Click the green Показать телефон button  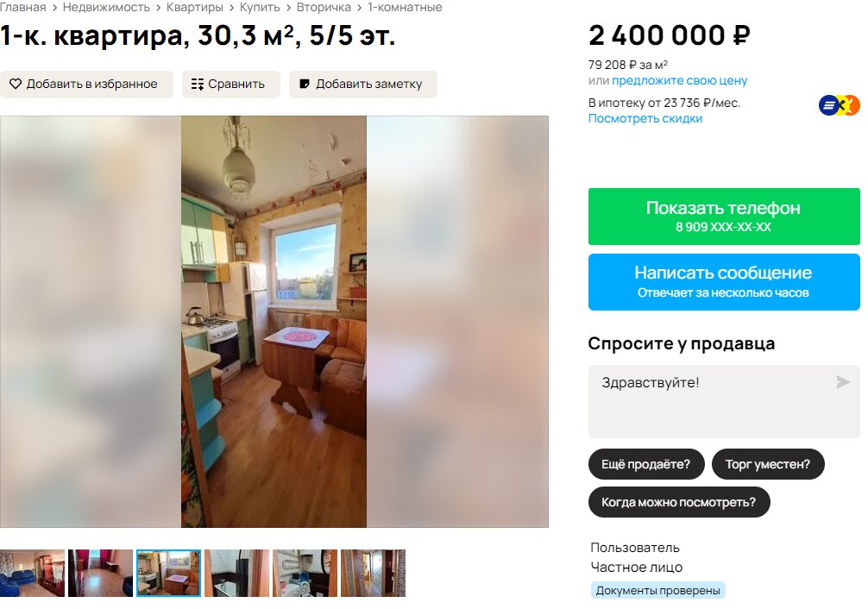click(x=724, y=217)
